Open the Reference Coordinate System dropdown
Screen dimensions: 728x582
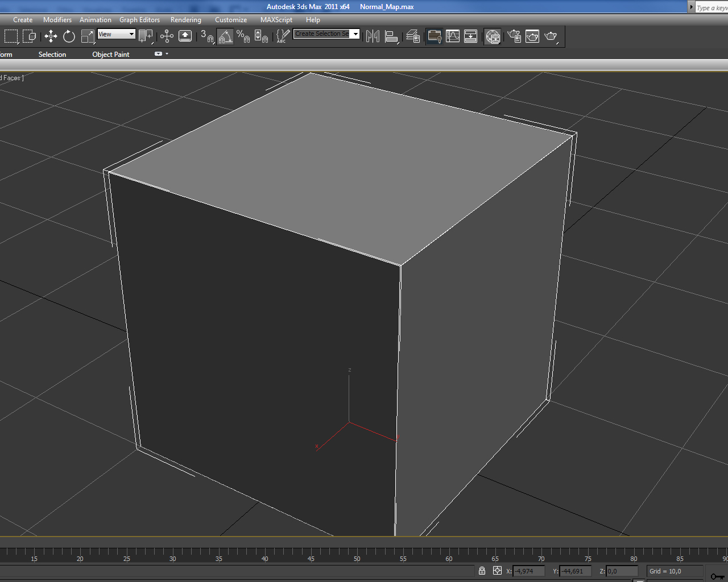click(116, 34)
